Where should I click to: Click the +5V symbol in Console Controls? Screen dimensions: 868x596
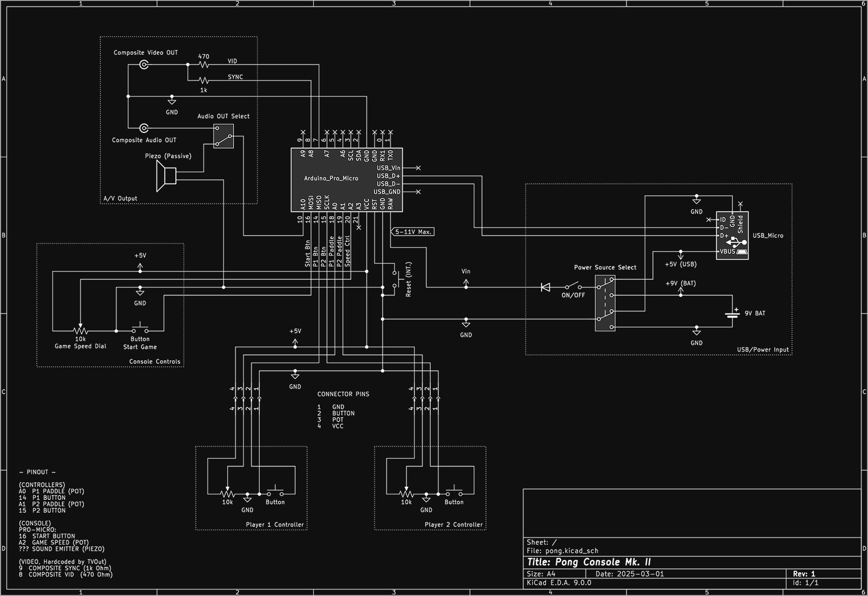coord(140,267)
